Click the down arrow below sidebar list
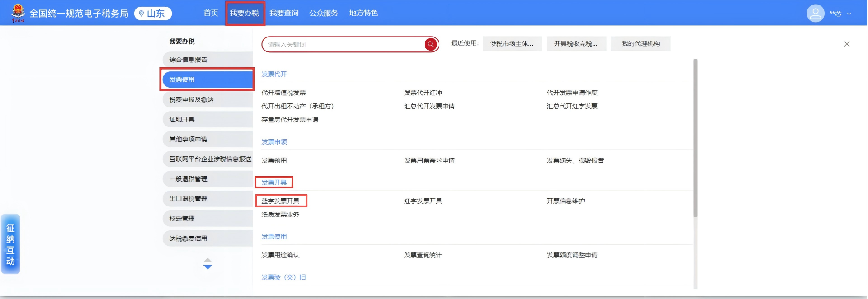 tap(208, 267)
